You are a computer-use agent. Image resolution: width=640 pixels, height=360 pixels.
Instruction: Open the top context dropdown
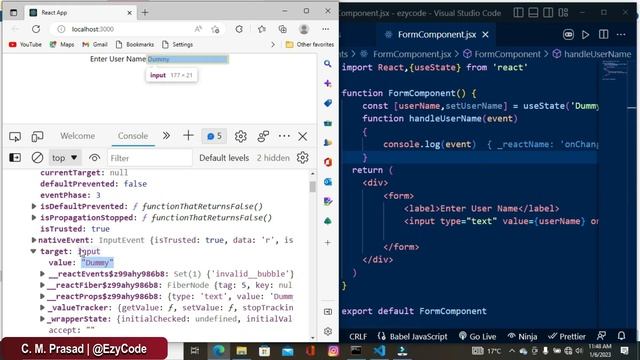64,158
